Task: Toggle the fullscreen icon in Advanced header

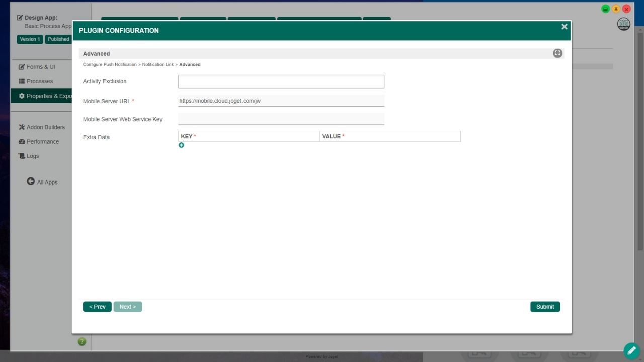Action: point(557,53)
